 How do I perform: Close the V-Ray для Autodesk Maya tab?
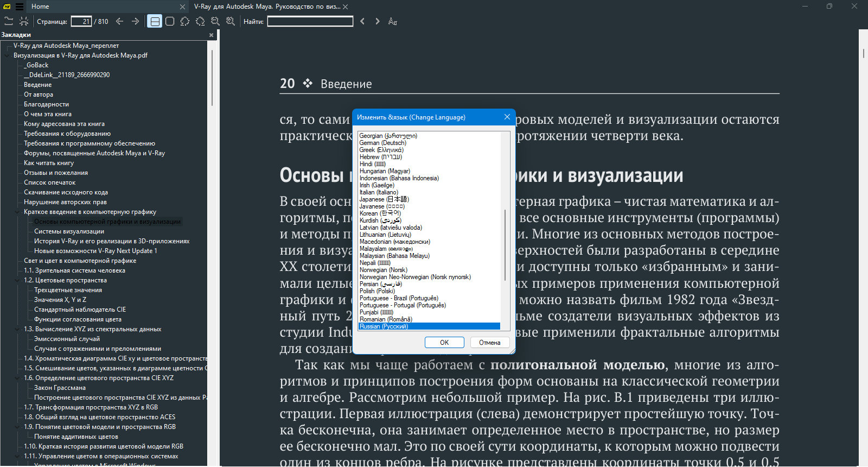pyautogui.click(x=346, y=7)
